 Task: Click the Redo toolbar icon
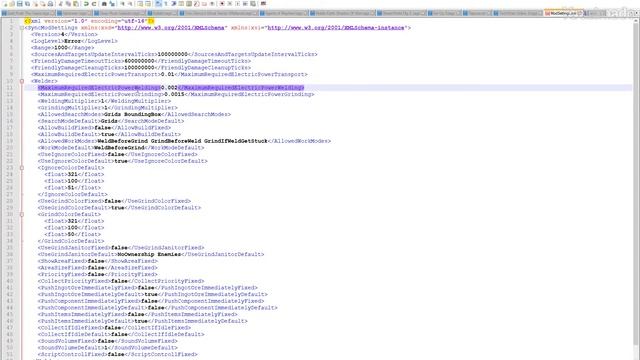pyautogui.click(x=94, y=4)
